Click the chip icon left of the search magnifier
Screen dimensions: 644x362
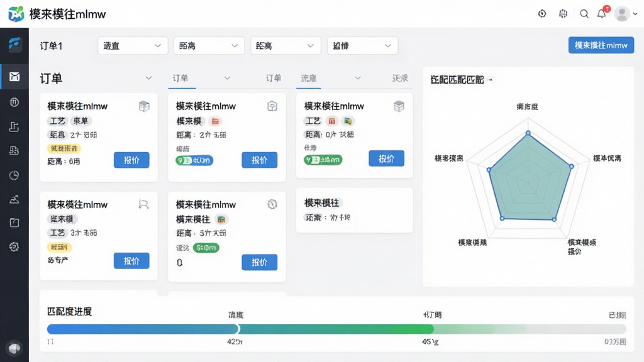click(563, 14)
